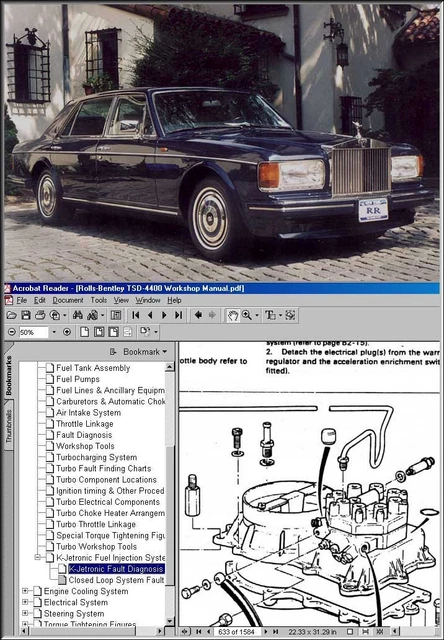Viewport: 444px width, 640px height.
Task: Open dropdown arrow beside Text Select tool
Action: [280, 315]
